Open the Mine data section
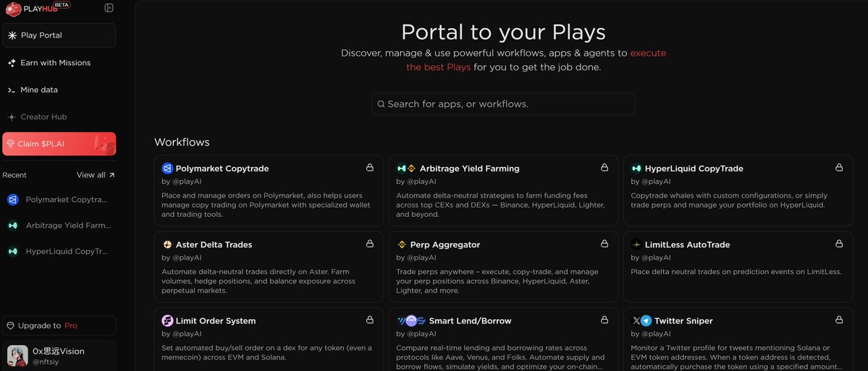The height and width of the screenshot is (371, 868). [38, 90]
